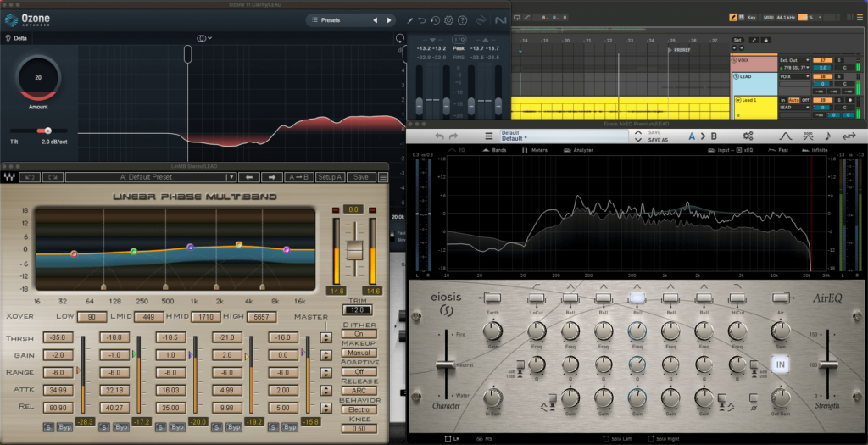This screenshot has width=868, height=445.
Task: Toggle LinMB Dither On button
Action: coord(359,334)
